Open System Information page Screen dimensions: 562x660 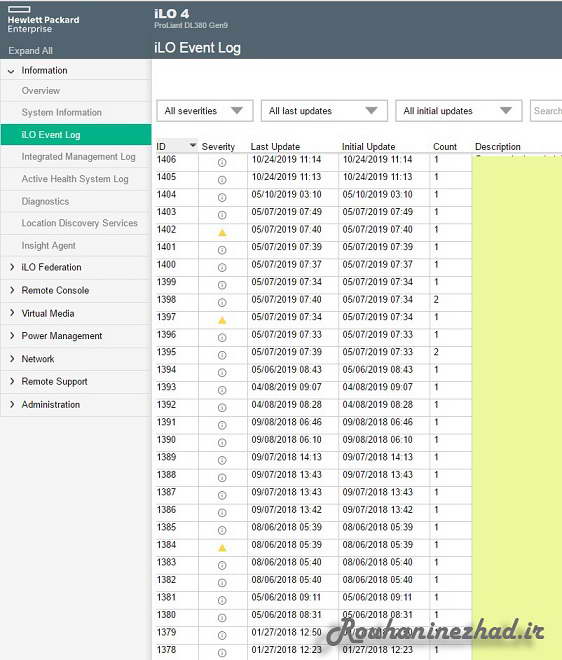point(61,112)
